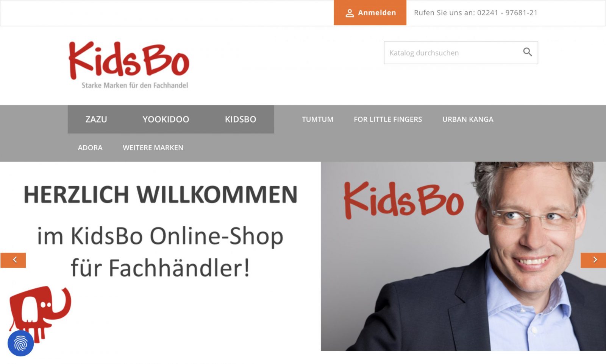Click the KidsBo header logo

coord(129,65)
